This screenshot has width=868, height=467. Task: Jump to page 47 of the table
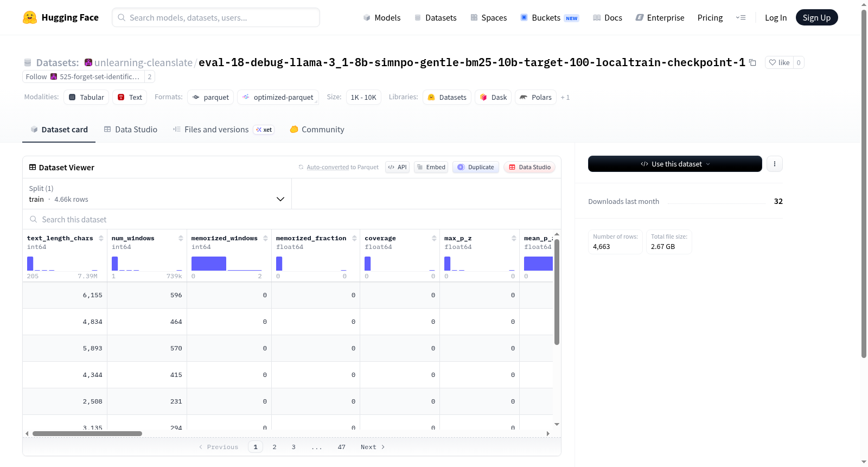tap(341, 447)
